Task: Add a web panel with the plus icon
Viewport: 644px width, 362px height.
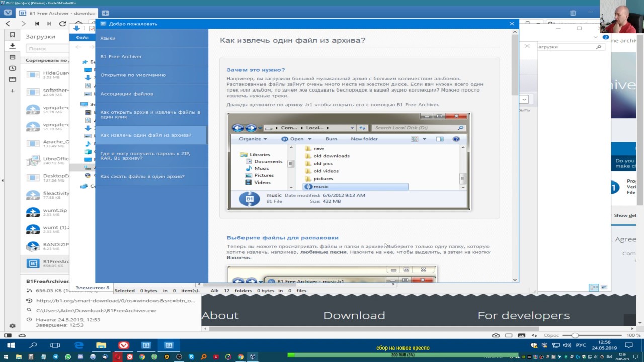Action: [13, 91]
